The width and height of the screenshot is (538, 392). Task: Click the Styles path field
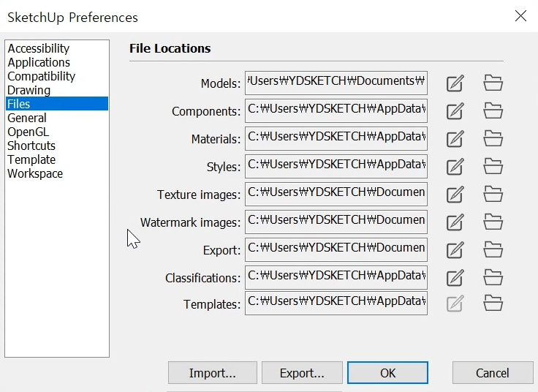[x=336, y=166]
